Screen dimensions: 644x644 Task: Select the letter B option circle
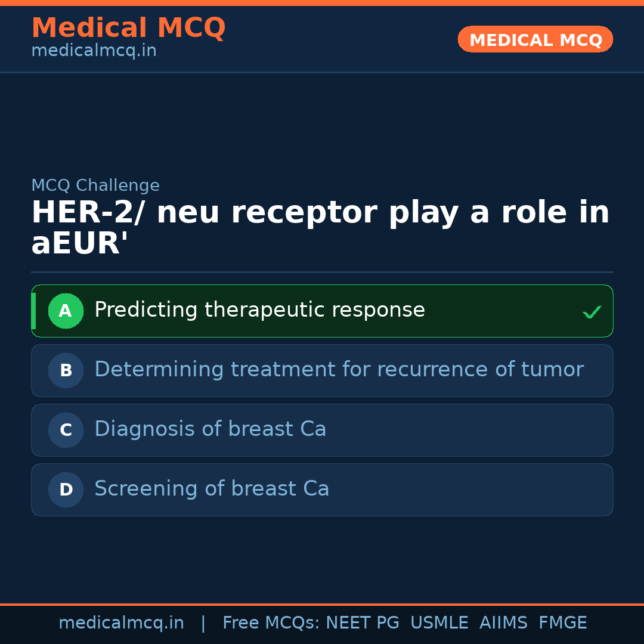(66, 370)
